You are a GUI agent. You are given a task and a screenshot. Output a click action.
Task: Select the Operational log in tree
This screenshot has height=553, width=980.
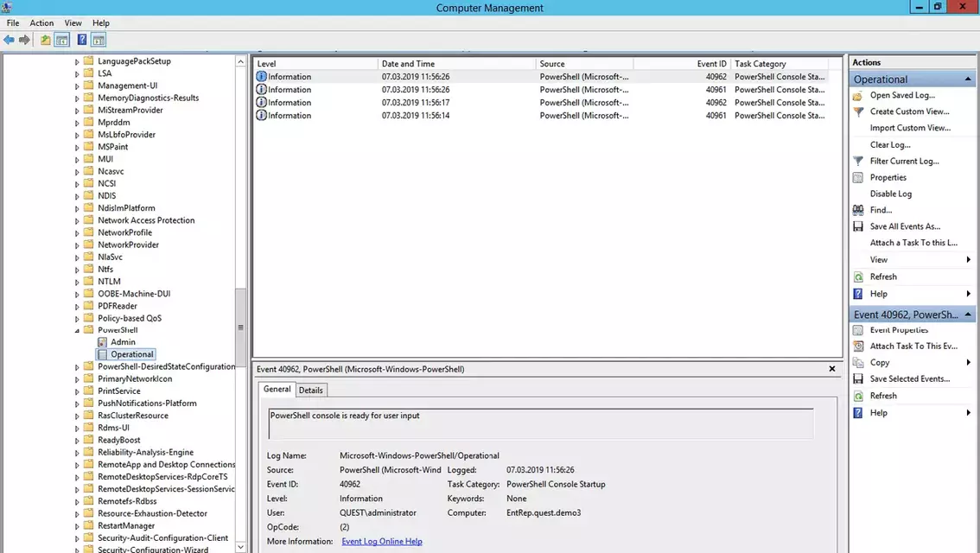(x=132, y=354)
